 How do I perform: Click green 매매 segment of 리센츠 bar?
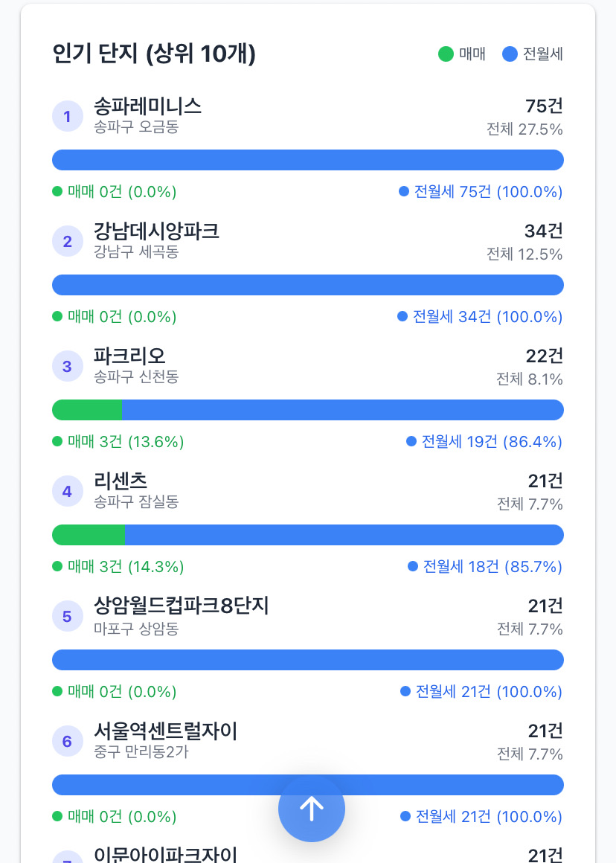[89, 535]
